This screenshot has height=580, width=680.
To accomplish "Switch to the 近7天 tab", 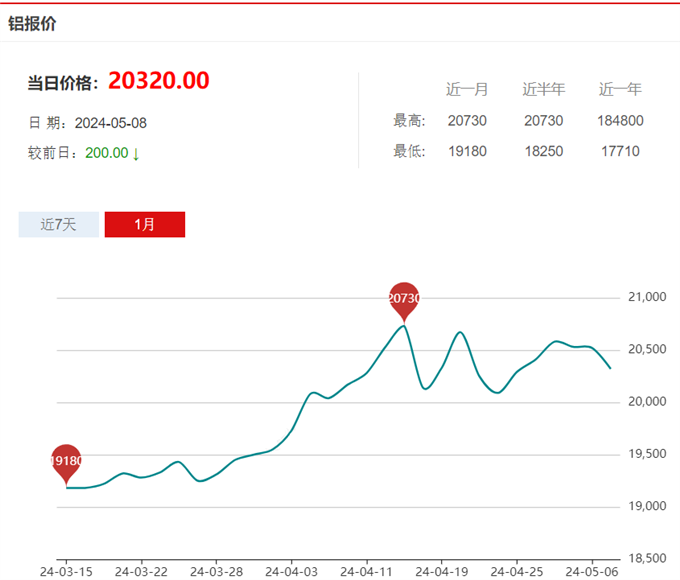I will tap(58, 225).
